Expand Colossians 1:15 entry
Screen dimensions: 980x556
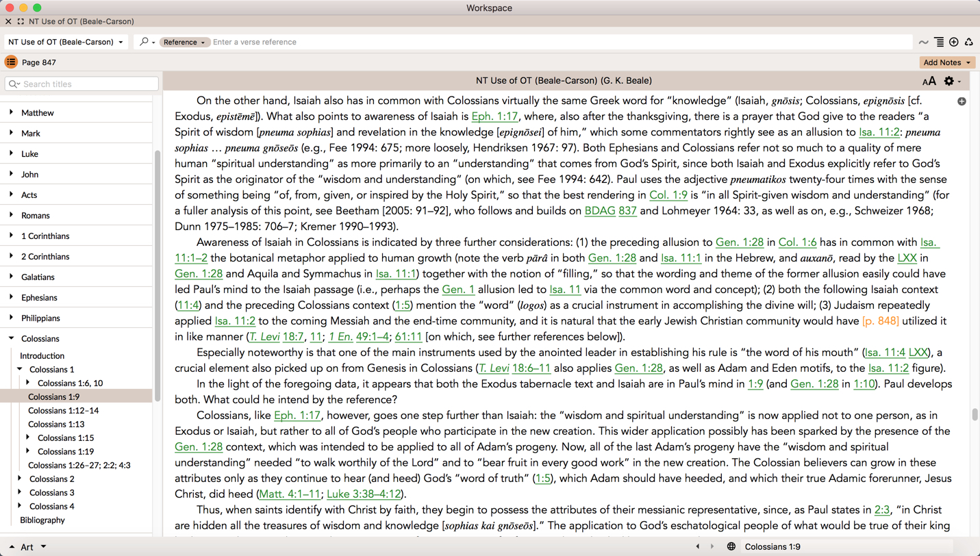point(27,438)
